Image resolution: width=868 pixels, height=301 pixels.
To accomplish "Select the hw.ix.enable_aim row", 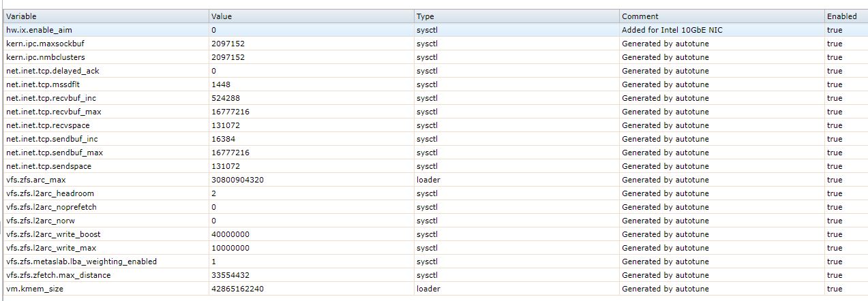I will coord(436,30).
